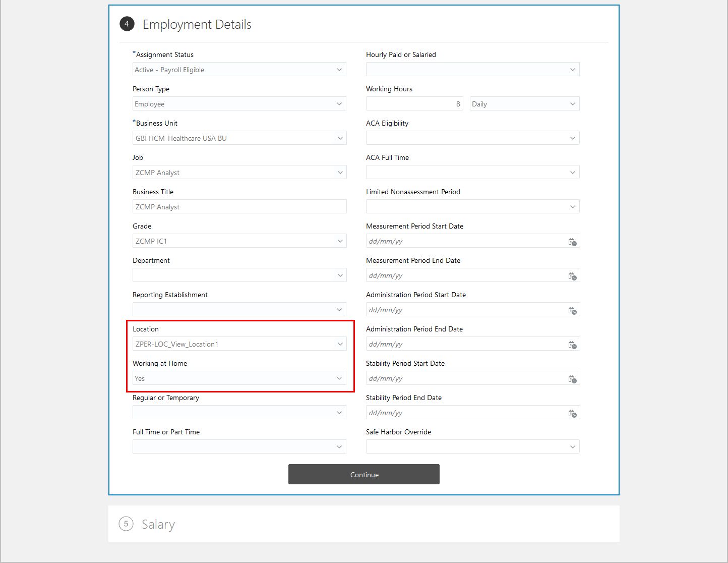Expand the Location dropdown list
This screenshot has height=563, width=728.
point(340,344)
